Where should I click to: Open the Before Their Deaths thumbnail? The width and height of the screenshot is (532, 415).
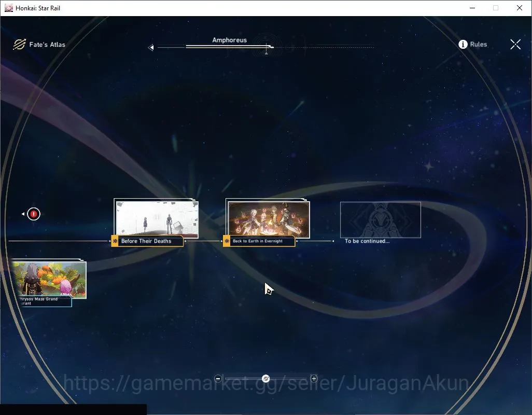[x=157, y=218]
